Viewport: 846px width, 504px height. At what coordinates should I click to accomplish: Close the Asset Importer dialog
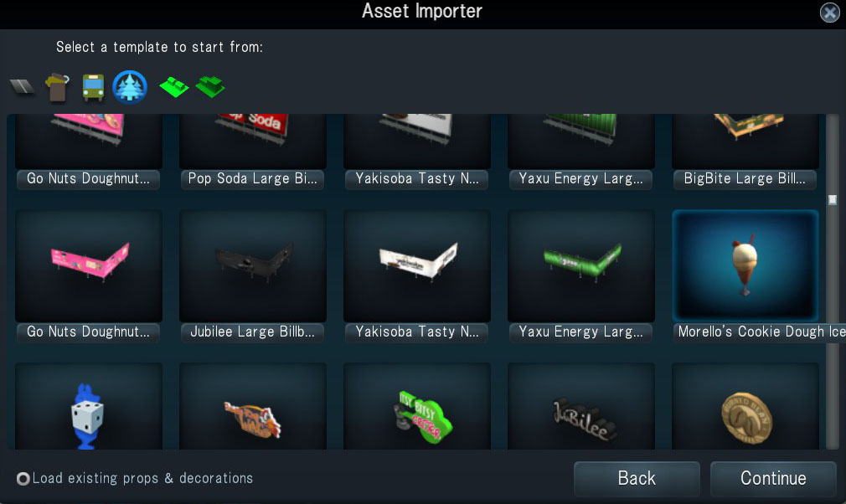829,12
